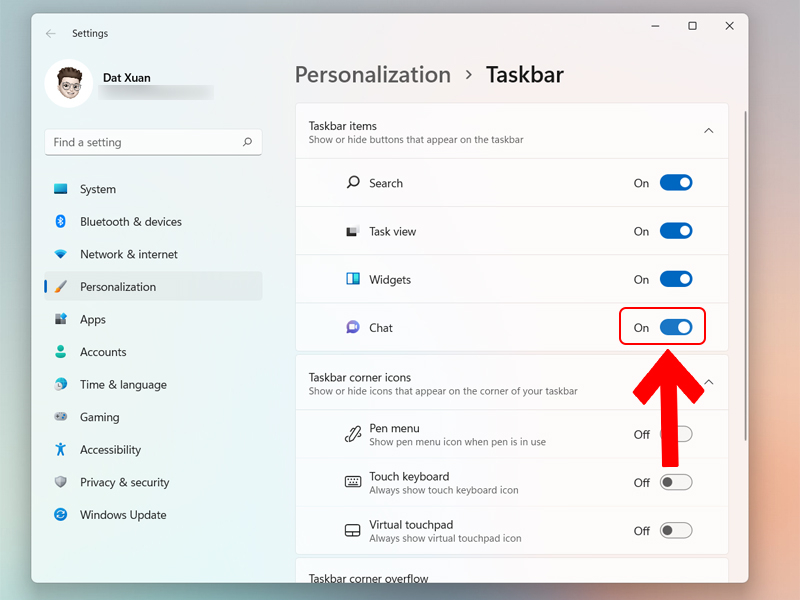Viewport: 800px width, 600px height.
Task: Turn off the Chat toggle
Action: pos(676,327)
